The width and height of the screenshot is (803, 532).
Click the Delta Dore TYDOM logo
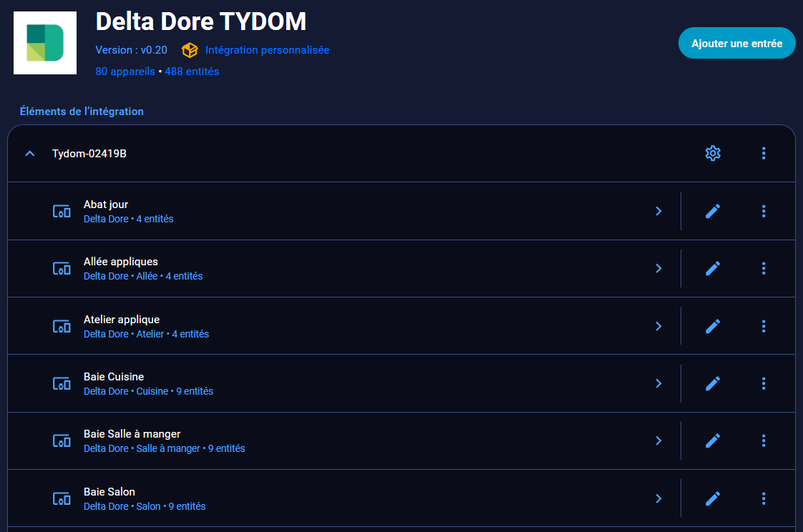(45, 43)
